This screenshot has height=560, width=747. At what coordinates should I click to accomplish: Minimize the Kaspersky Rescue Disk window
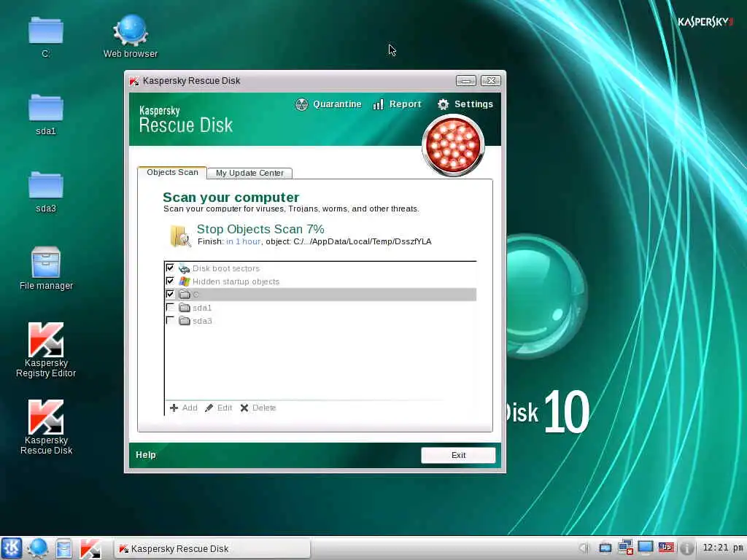coord(466,80)
